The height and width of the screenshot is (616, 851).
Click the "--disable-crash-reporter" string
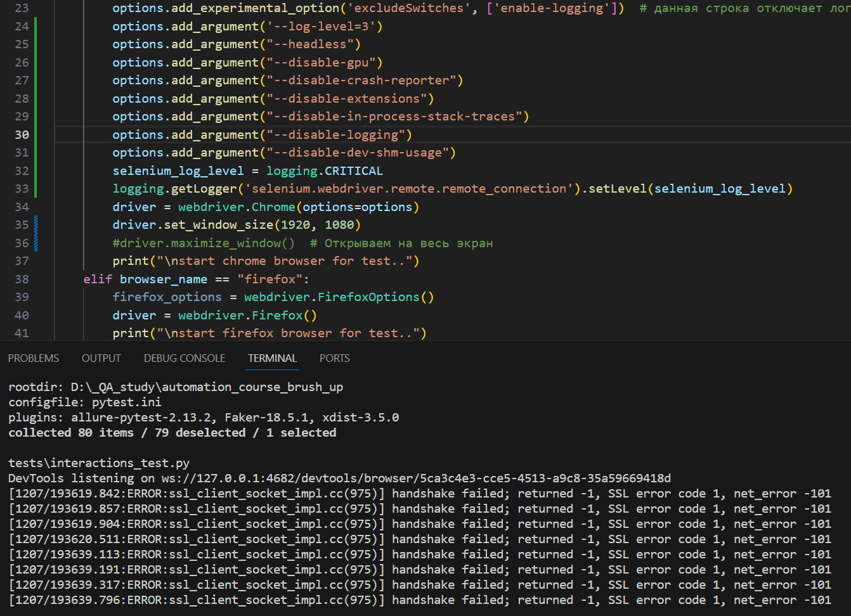[x=361, y=80]
